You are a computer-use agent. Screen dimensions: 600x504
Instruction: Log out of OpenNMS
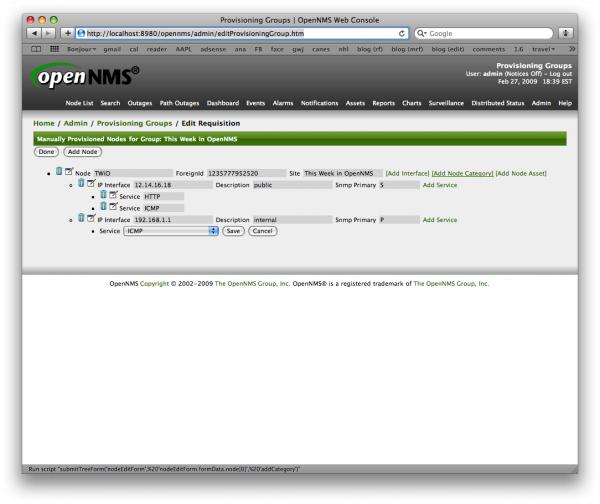pos(561,73)
